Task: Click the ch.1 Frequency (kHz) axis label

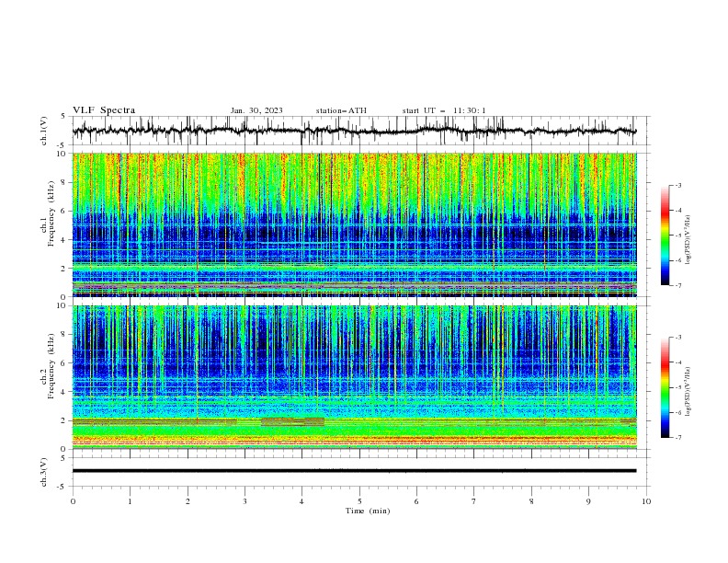Action: pos(48,225)
